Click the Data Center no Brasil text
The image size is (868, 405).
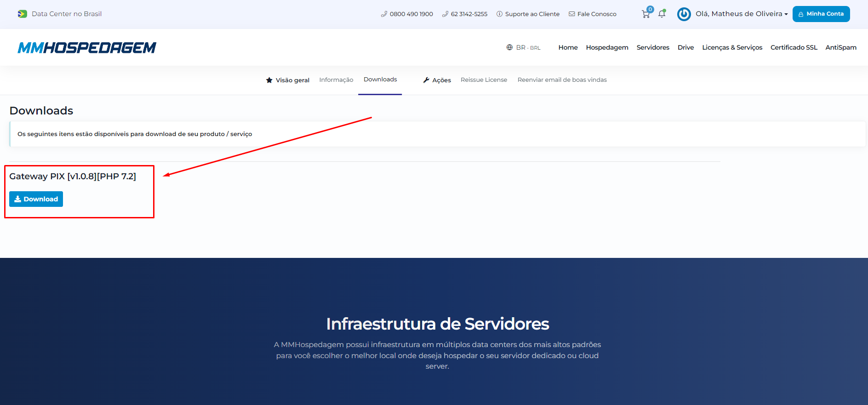[x=67, y=14]
